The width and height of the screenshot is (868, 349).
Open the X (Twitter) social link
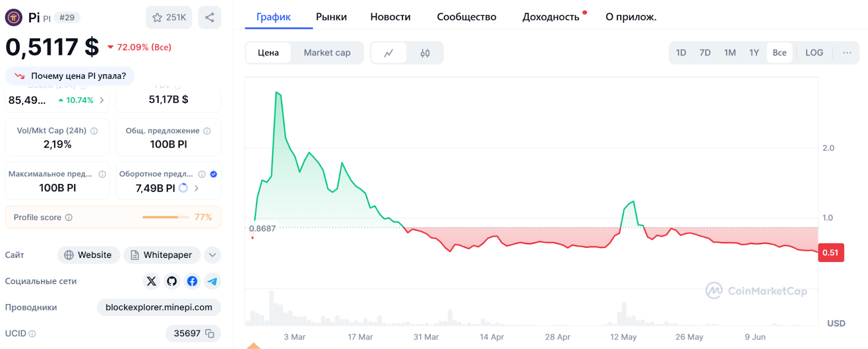151,281
